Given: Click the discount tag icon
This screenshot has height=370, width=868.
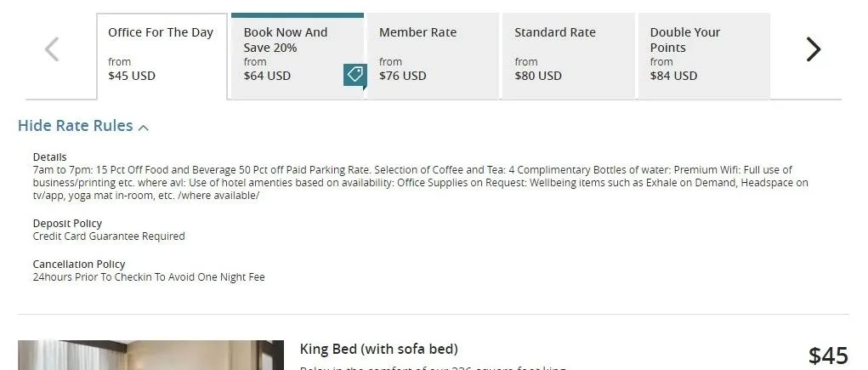Looking at the screenshot, I should point(355,75).
